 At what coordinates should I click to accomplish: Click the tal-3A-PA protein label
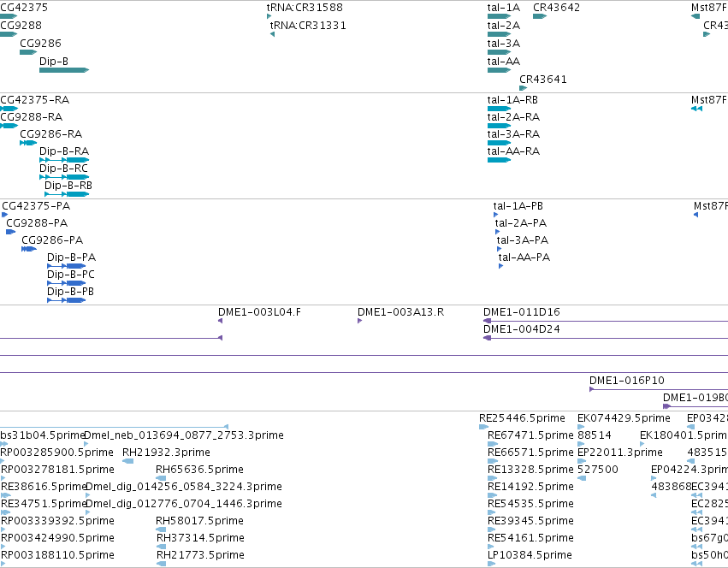[523, 240]
